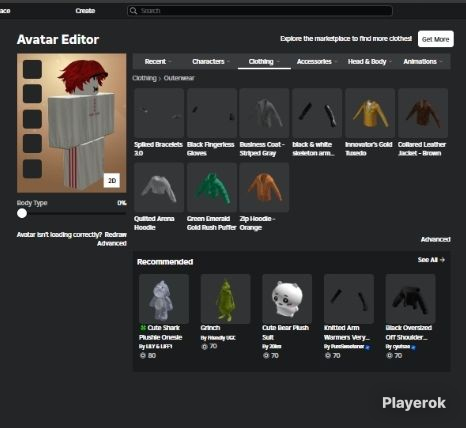This screenshot has width=466, height=428.
Task: Click the Cute Bear Plush Suit price
Action: coord(271,356)
